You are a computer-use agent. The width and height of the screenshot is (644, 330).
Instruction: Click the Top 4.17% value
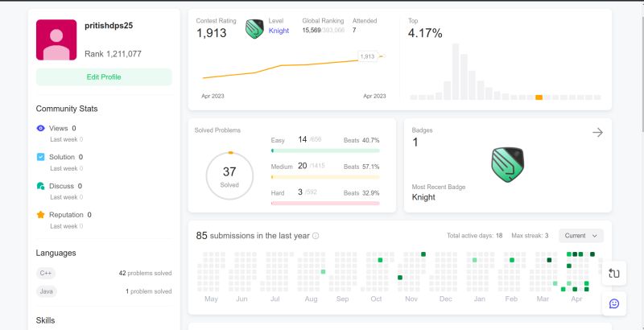(425, 33)
